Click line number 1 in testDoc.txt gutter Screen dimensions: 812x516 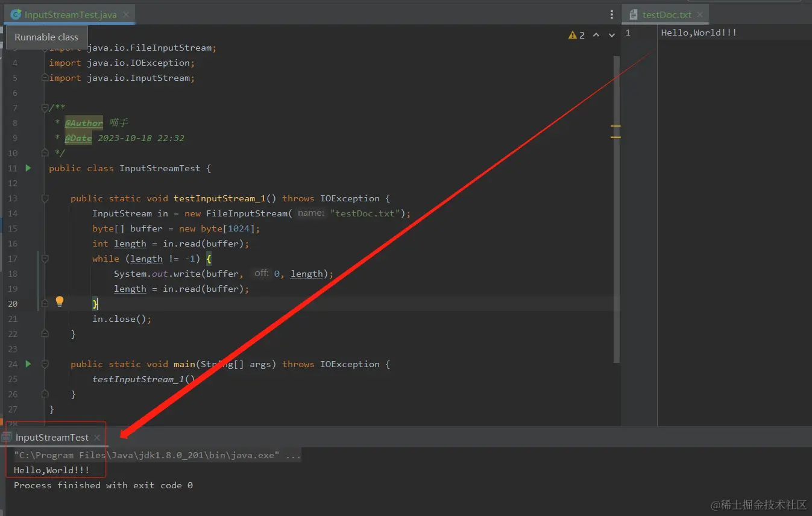(628, 33)
